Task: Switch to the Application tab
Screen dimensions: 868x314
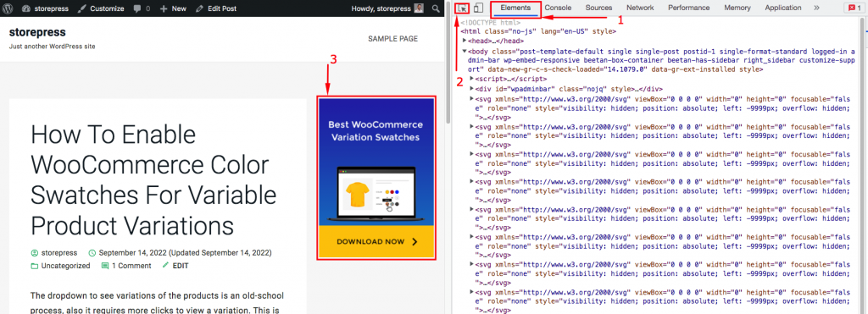Action: 782,8
